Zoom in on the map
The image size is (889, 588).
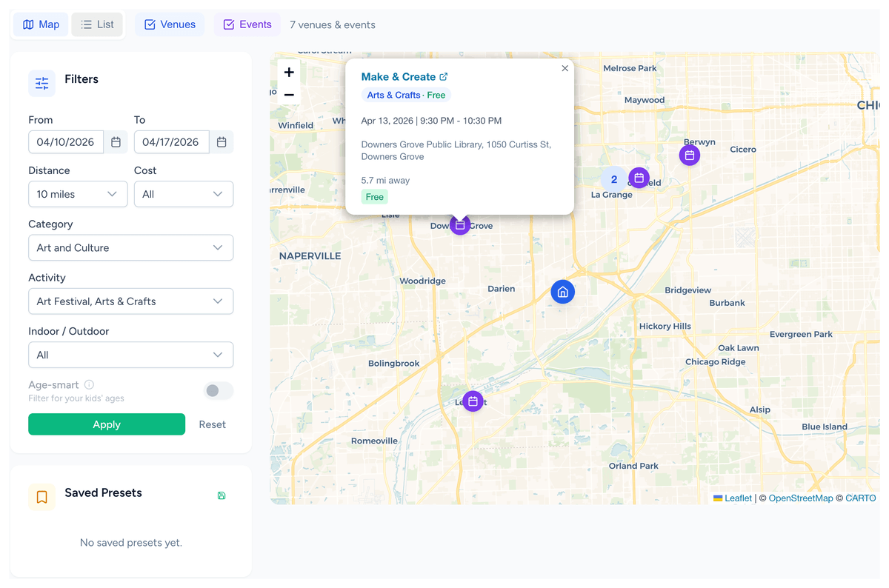tap(289, 72)
